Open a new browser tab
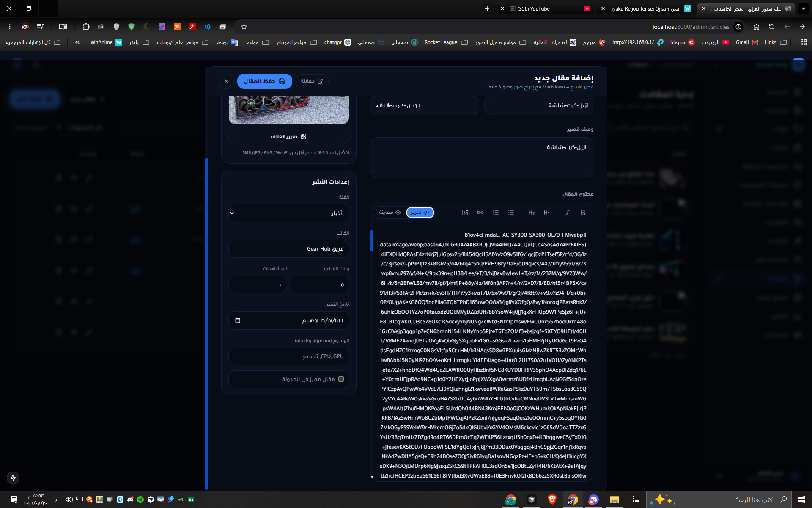Viewport: 812px width, 508px height. click(x=487, y=8)
